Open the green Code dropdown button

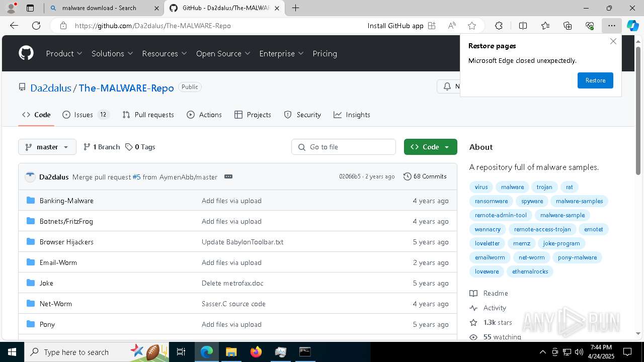[430, 147]
